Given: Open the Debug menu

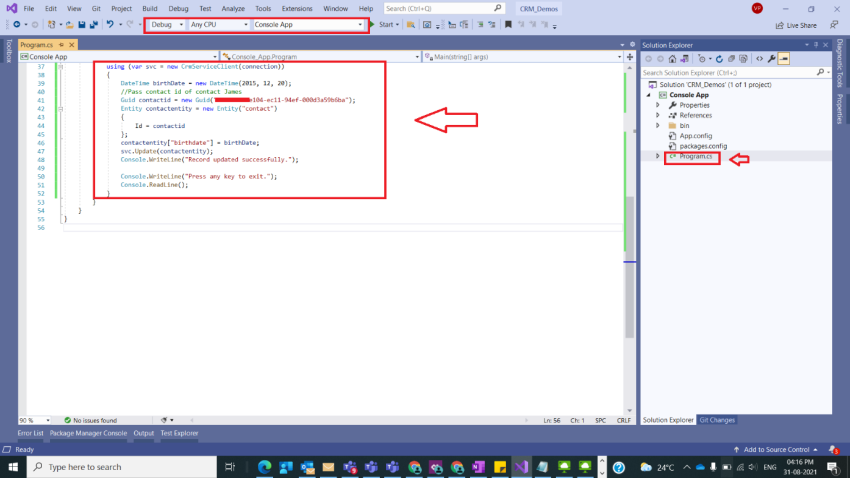Looking at the screenshot, I should click(x=178, y=8).
